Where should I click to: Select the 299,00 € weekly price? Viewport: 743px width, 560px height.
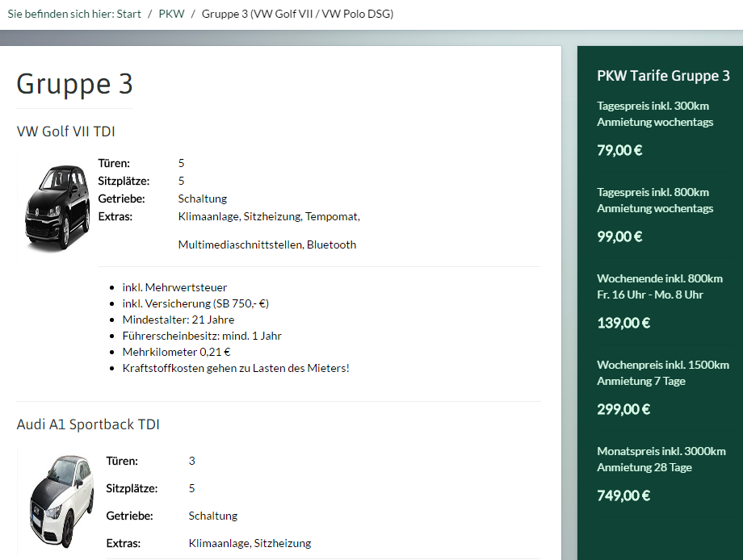623,409
